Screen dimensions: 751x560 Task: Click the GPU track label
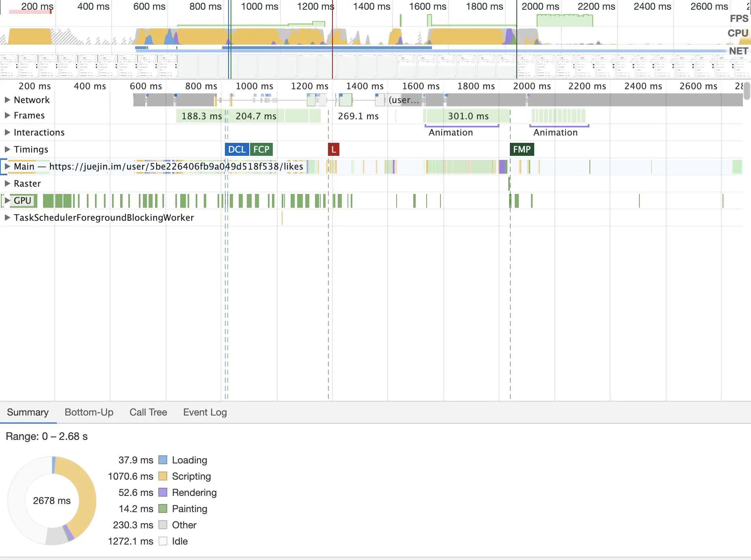pos(22,200)
